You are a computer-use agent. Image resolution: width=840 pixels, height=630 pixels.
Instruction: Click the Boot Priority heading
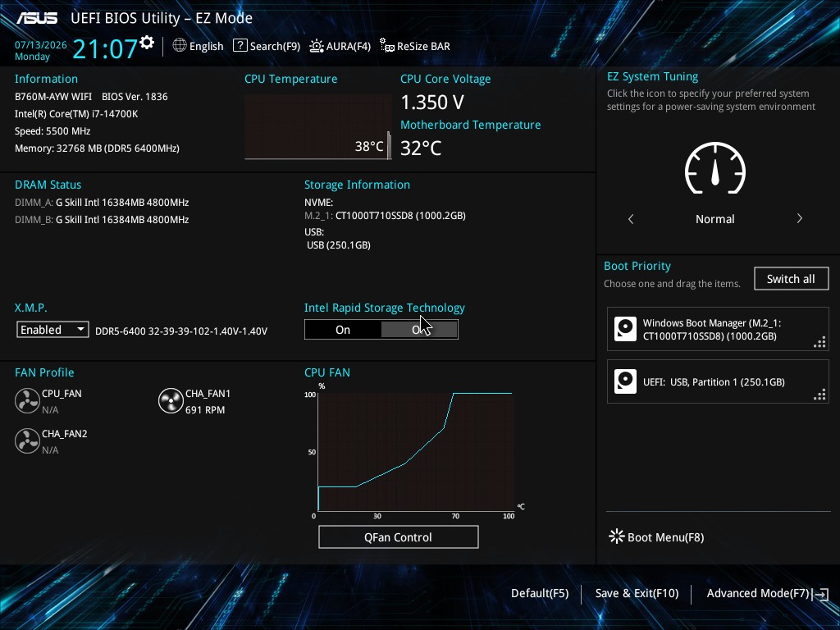click(x=637, y=266)
